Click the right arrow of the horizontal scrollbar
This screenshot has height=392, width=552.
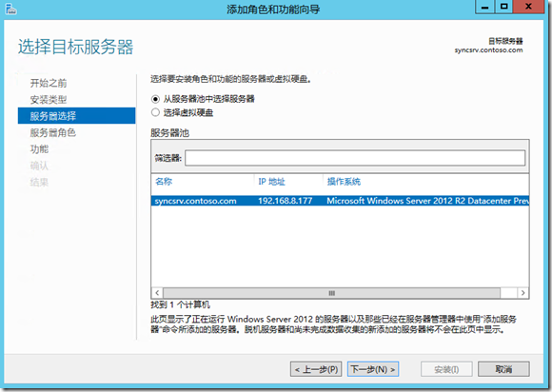pyautogui.click(x=522, y=293)
